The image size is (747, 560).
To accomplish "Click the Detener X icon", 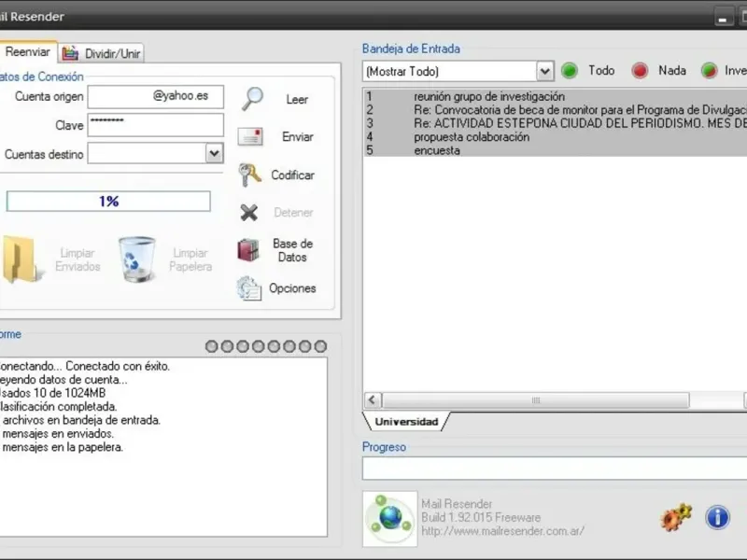I will [x=248, y=213].
